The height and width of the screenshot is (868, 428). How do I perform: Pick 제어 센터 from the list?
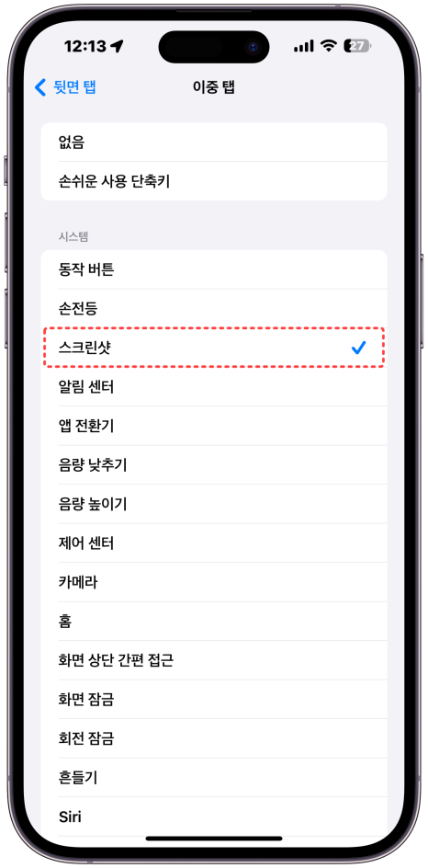pyautogui.click(x=214, y=543)
